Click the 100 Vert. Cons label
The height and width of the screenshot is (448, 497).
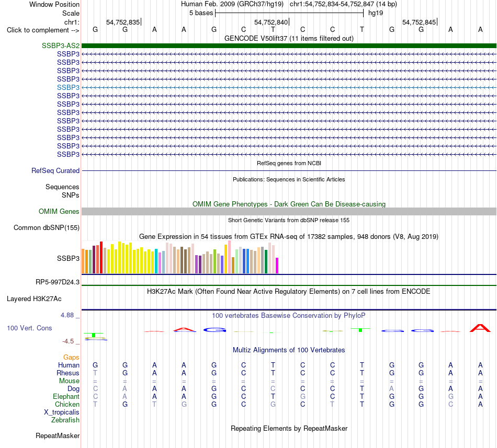(29, 328)
